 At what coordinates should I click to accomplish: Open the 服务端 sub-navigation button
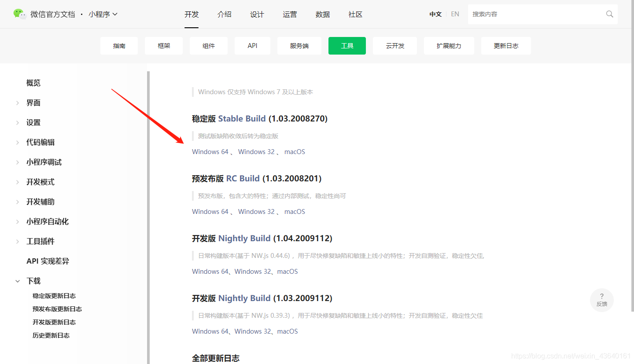(299, 46)
